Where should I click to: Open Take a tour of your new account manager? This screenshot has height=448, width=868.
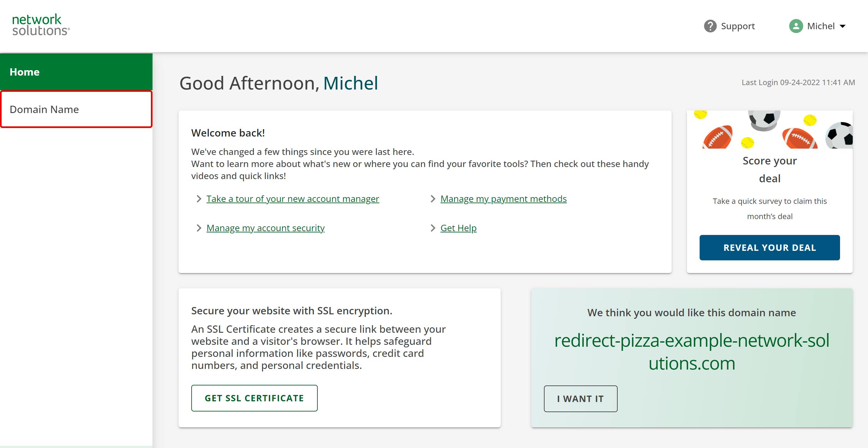[x=293, y=199]
